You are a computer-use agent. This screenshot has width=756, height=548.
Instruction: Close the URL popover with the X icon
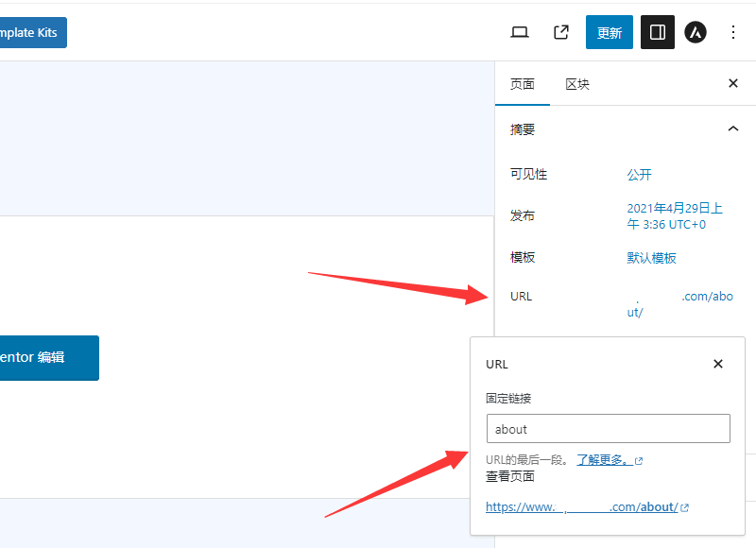click(x=717, y=364)
